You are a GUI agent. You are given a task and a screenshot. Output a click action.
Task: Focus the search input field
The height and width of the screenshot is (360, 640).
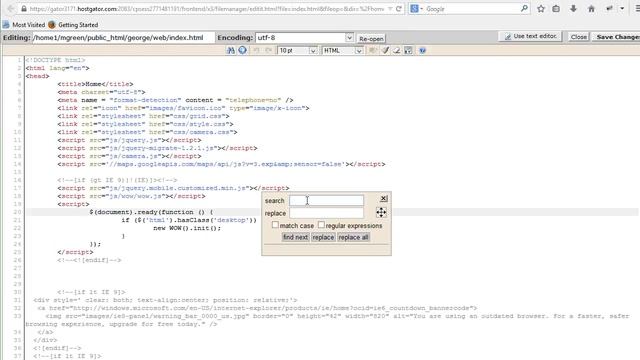[x=326, y=200]
